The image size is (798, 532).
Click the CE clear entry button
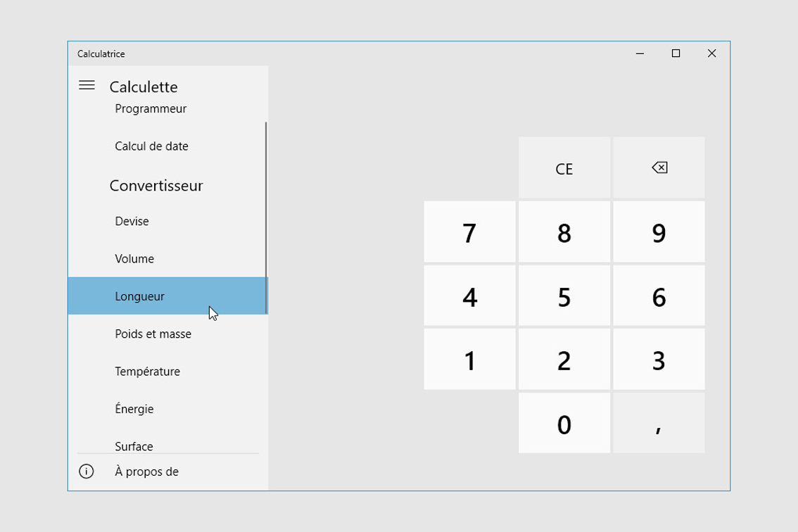pos(564,167)
